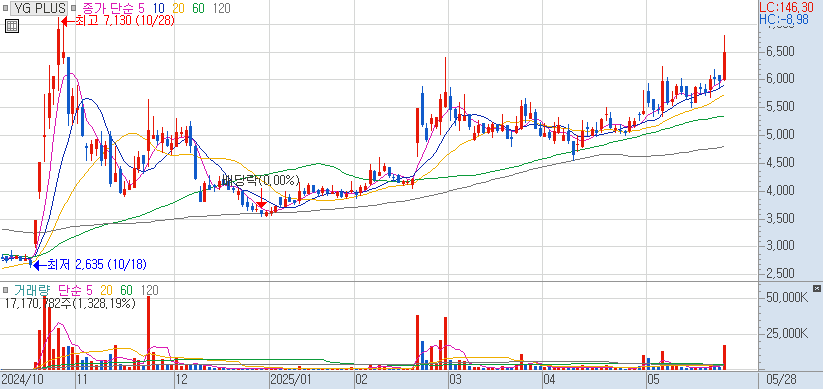Viewport: 823px width, 389px height.
Task: Click the 4,000 price axis label
Action: click(780, 190)
